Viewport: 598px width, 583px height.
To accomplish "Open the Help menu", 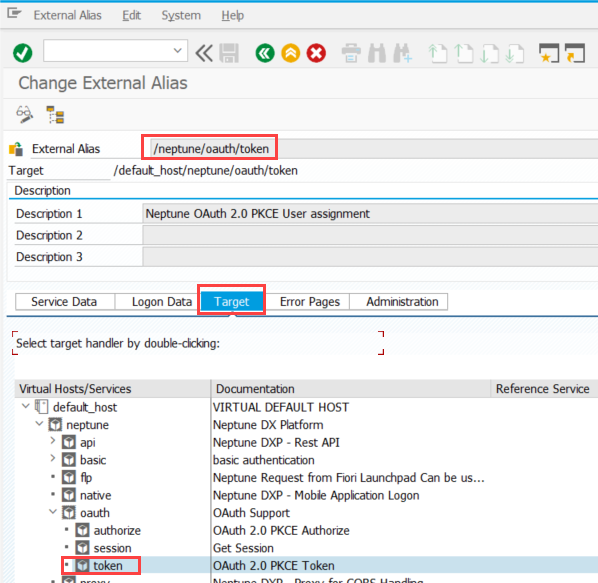I will (233, 15).
